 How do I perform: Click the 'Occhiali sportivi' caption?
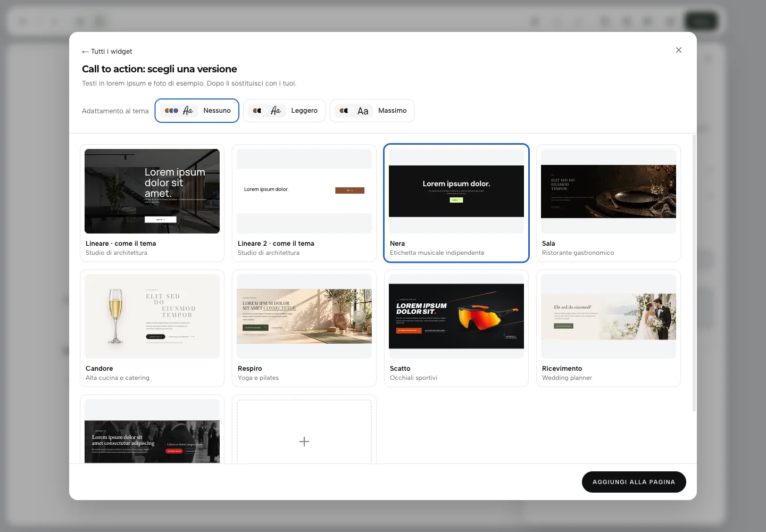coord(413,378)
